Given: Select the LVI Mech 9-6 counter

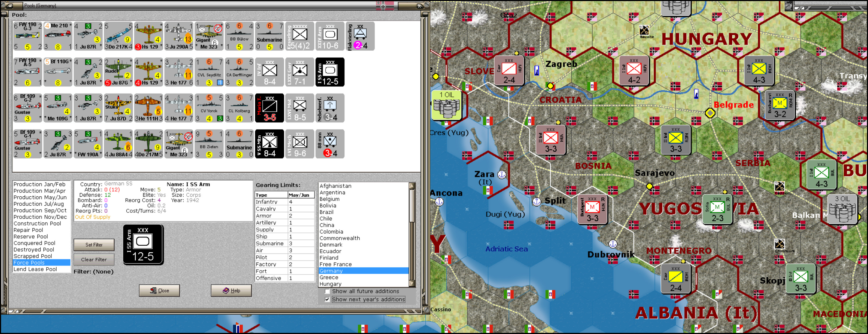Looking at the screenshot, I should pyautogui.click(x=300, y=144).
